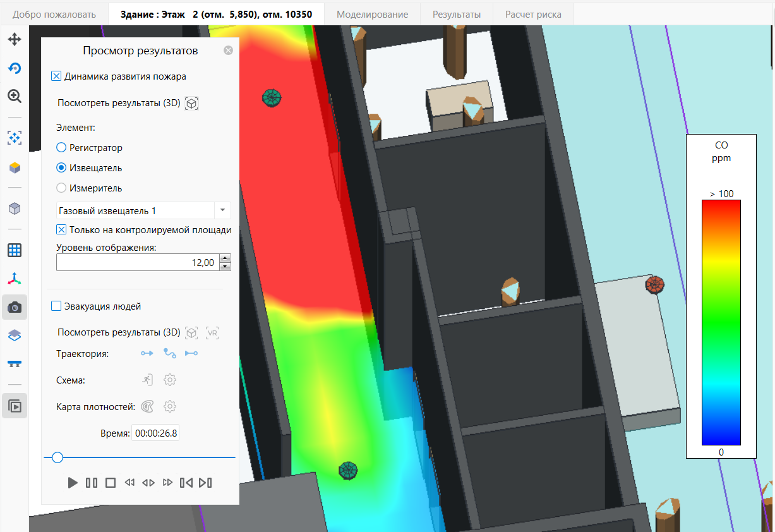Viewport: 775px width, 532px height.
Task: Toggle the blue grid icon
Action: pos(14,250)
